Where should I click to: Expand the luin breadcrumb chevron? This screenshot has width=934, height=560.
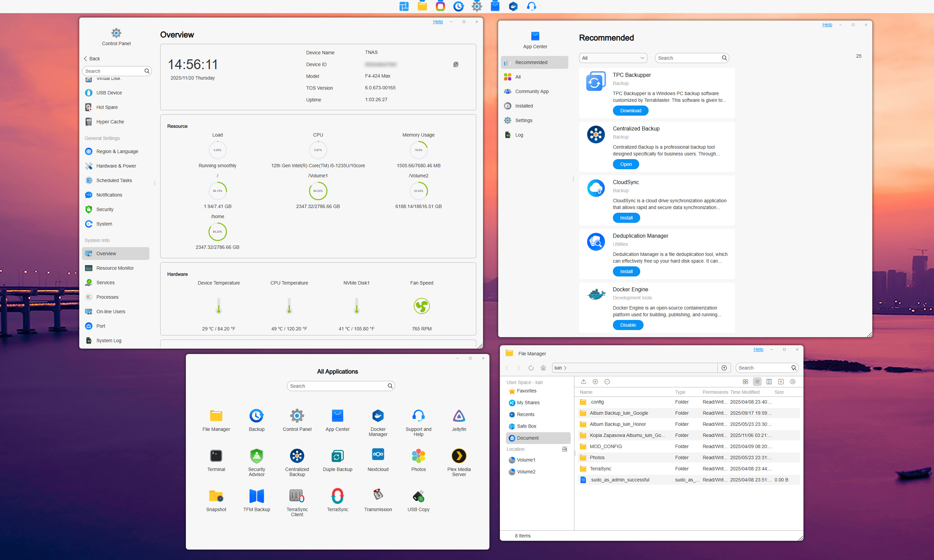(x=565, y=368)
